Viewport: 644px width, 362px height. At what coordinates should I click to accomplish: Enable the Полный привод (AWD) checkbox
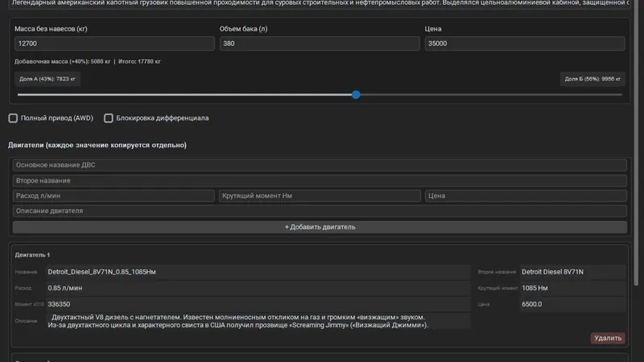[13, 118]
